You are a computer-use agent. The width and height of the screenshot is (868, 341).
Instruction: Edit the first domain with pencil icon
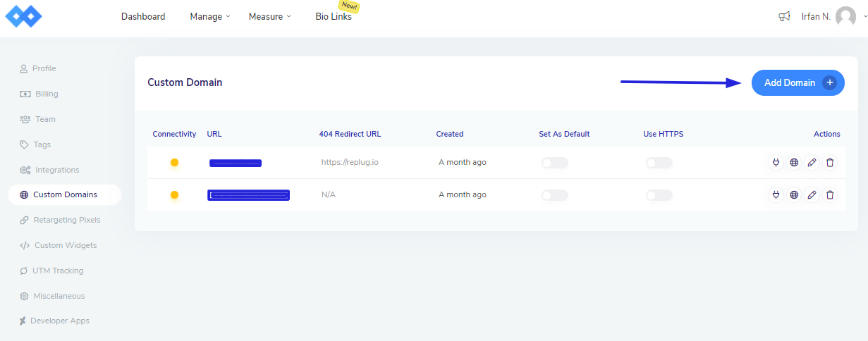812,163
